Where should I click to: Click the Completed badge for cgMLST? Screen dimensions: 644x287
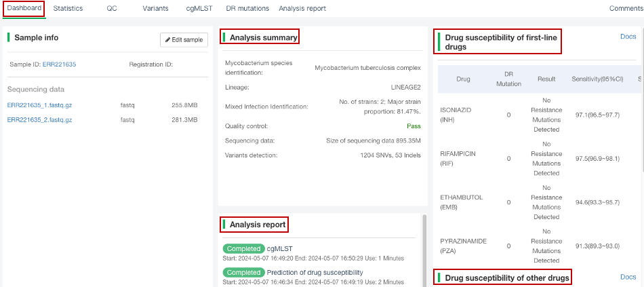243,249
